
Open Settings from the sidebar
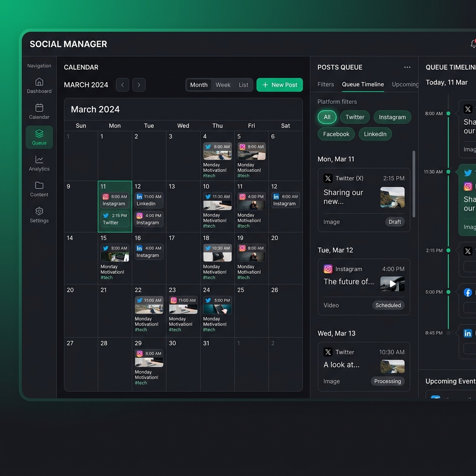(x=39, y=215)
